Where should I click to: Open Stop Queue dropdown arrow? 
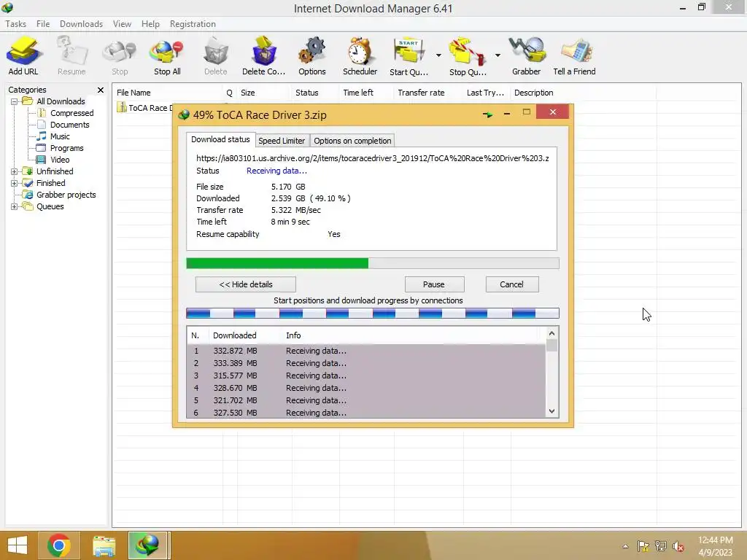point(498,55)
